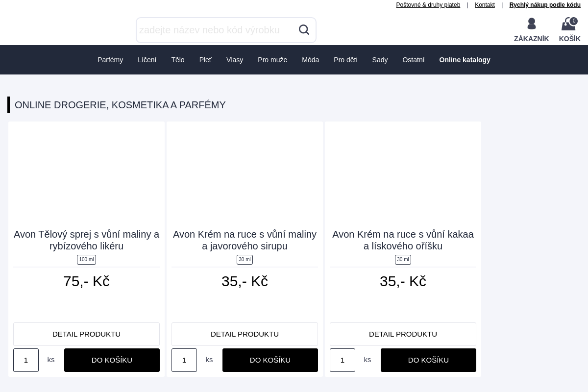Open Rychlý nákup podle kódu link

(545, 5)
